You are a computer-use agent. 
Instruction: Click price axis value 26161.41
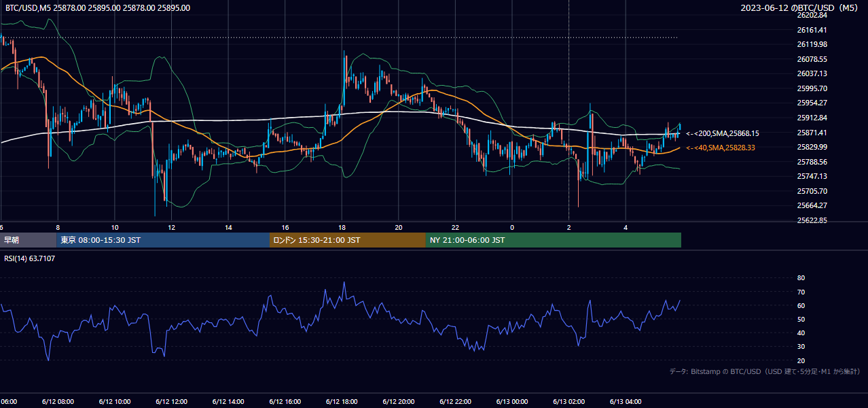[x=812, y=30]
